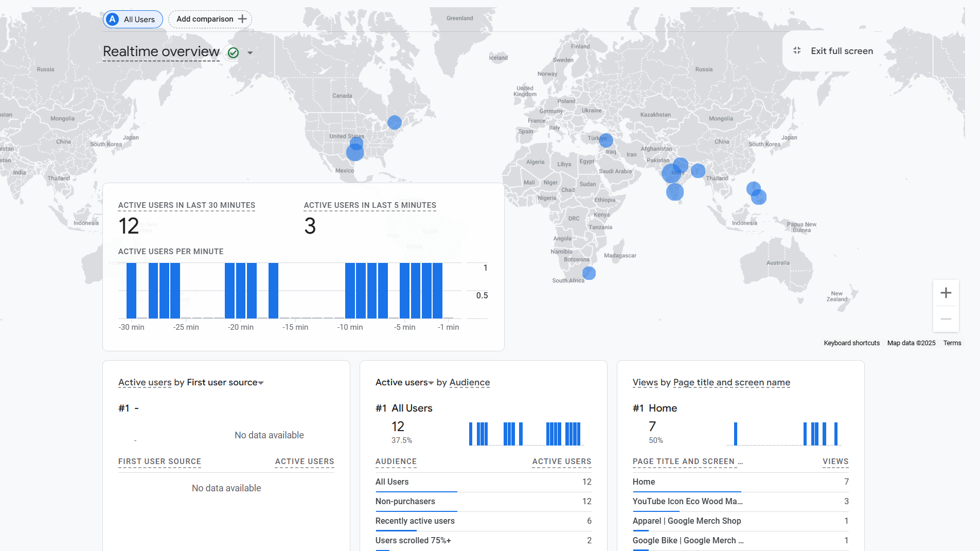Click the Apparel Google Merch Shop row
The image size is (980, 551).
(x=686, y=521)
